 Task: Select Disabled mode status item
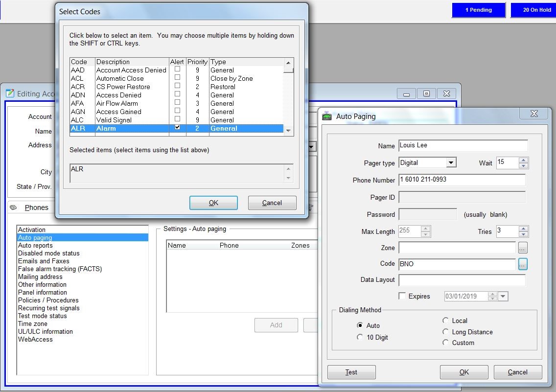coord(82,253)
